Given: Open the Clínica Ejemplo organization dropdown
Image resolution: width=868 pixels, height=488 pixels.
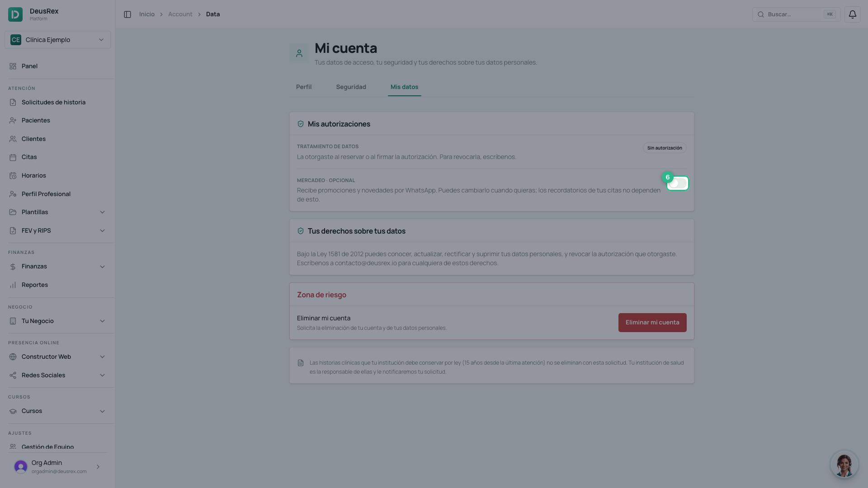Looking at the screenshot, I should tap(57, 40).
